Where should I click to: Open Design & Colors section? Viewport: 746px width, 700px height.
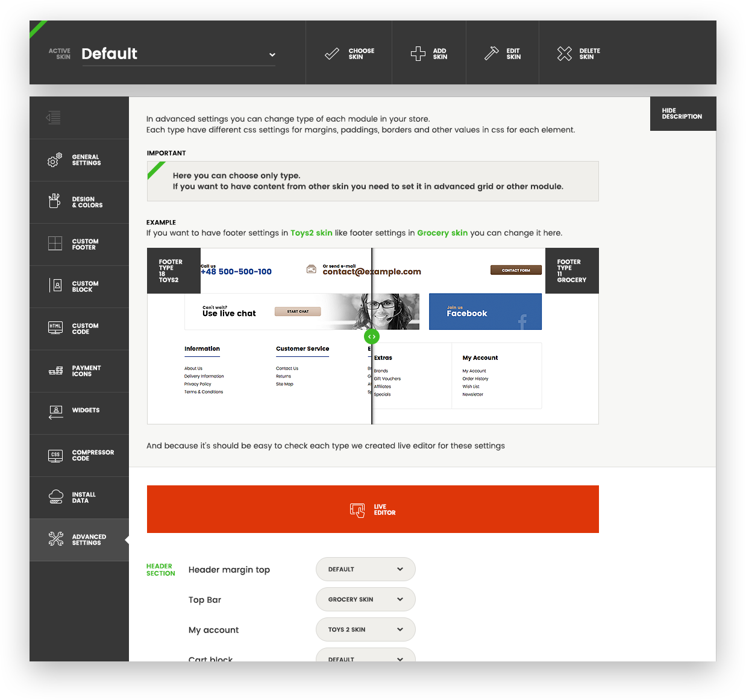79,202
